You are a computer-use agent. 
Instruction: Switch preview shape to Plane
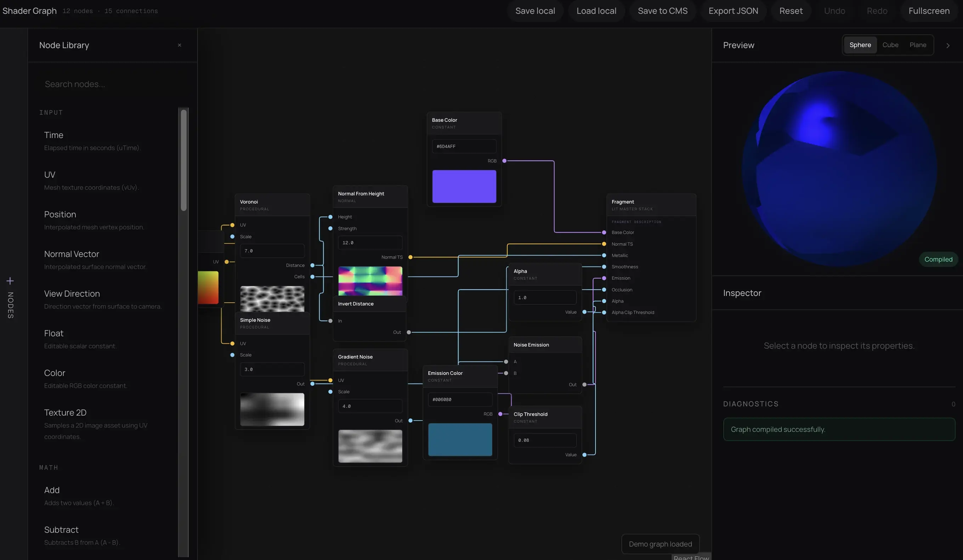pyautogui.click(x=918, y=45)
